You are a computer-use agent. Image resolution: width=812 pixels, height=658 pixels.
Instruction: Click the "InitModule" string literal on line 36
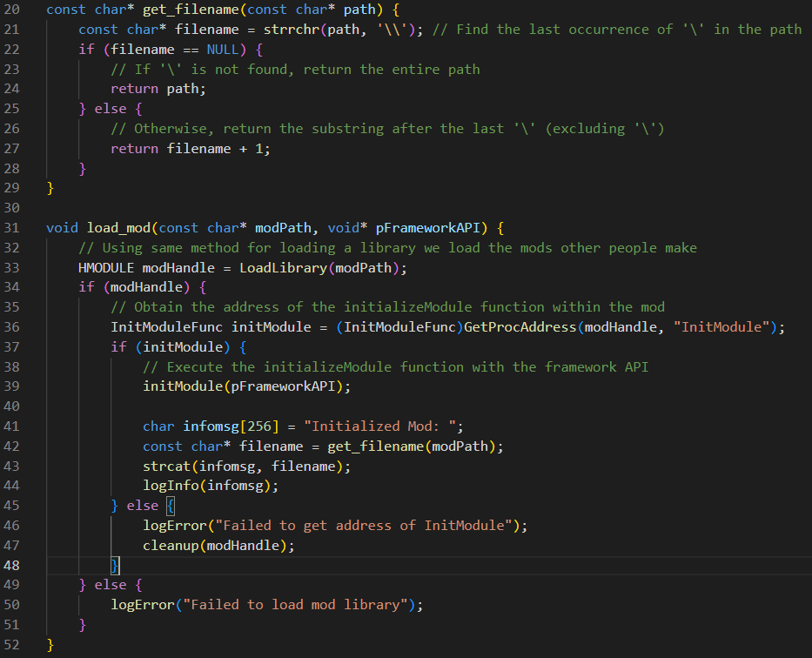pos(721,327)
